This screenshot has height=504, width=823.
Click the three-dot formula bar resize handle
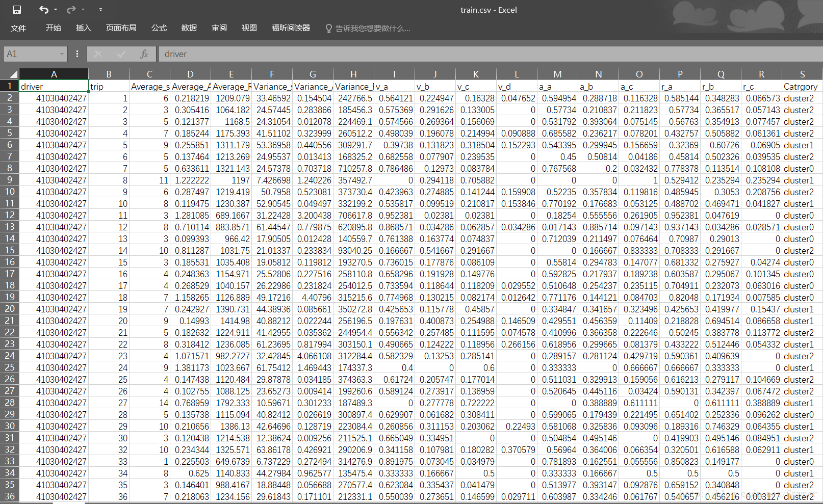tap(77, 54)
